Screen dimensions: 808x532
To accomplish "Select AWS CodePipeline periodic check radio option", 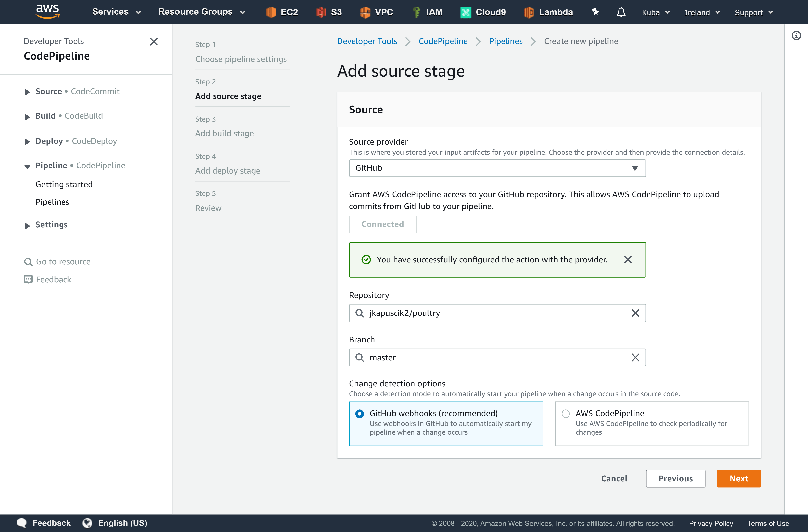I will click(x=566, y=414).
